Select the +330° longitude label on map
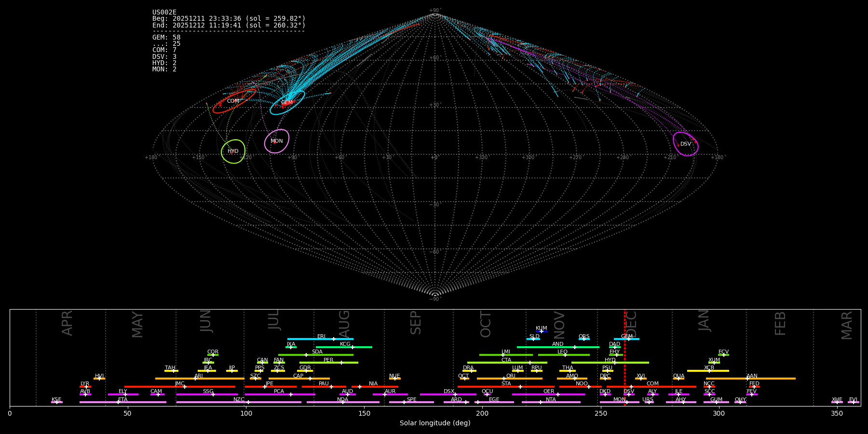The width and height of the screenshot is (868, 434). pos(481,158)
